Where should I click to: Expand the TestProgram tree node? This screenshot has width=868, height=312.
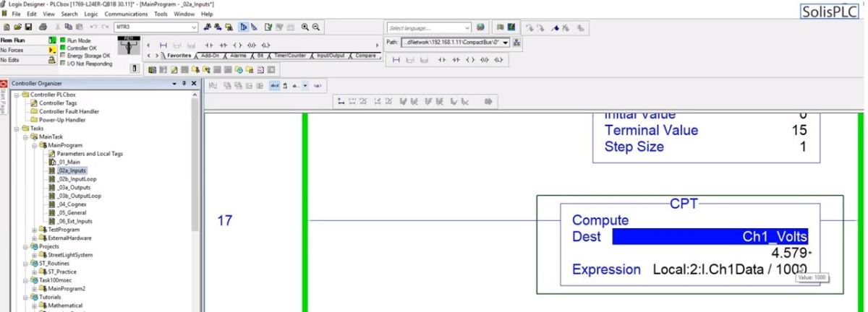click(33, 230)
